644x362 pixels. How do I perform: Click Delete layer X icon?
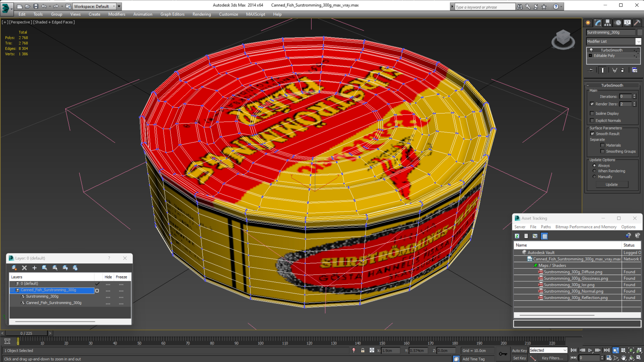[24, 267]
